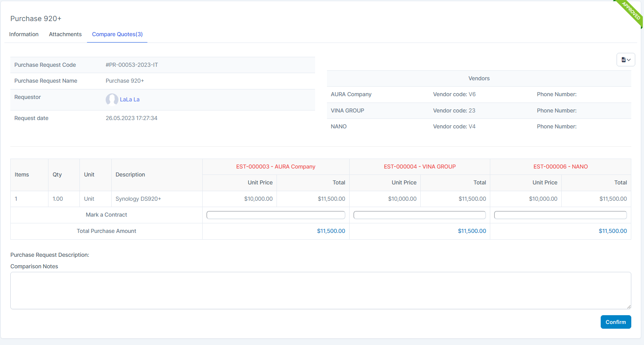
Task: Mark NANO quote as contract
Action: 560,215
